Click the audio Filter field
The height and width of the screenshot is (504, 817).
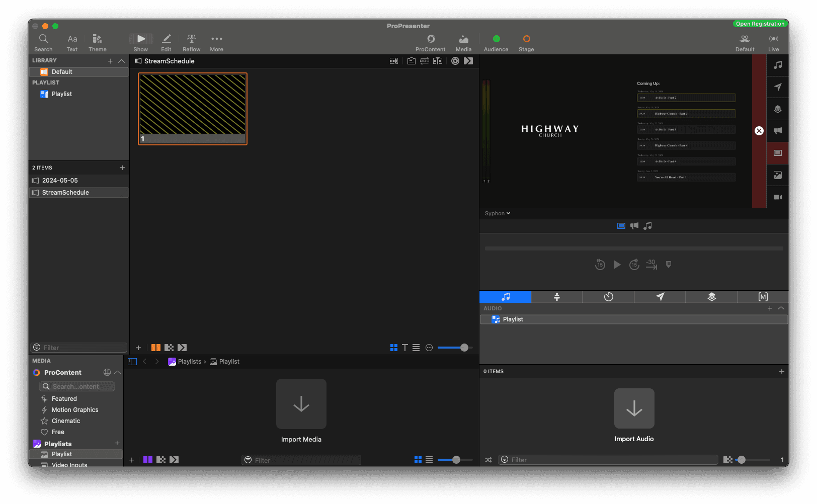click(608, 460)
